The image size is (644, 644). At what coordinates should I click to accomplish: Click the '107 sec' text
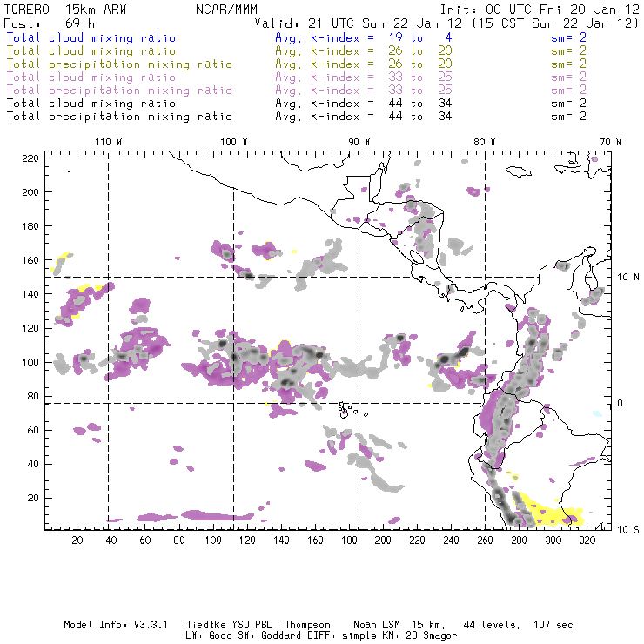coord(553,625)
